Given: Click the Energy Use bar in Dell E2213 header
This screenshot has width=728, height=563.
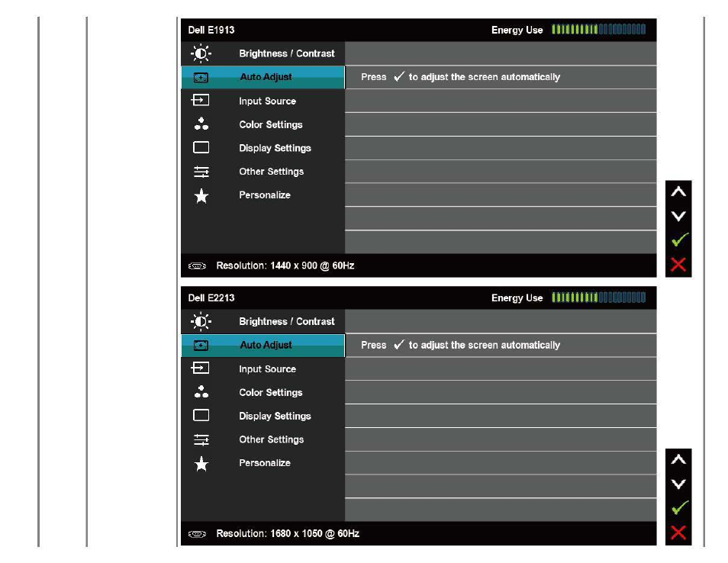Looking at the screenshot, I should (x=598, y=298).
